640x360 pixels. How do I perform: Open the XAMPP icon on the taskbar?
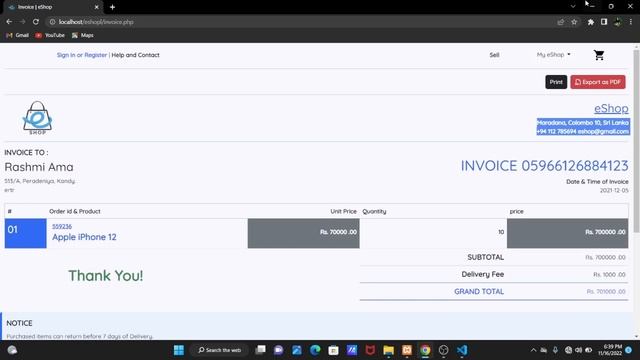point(407,350)
